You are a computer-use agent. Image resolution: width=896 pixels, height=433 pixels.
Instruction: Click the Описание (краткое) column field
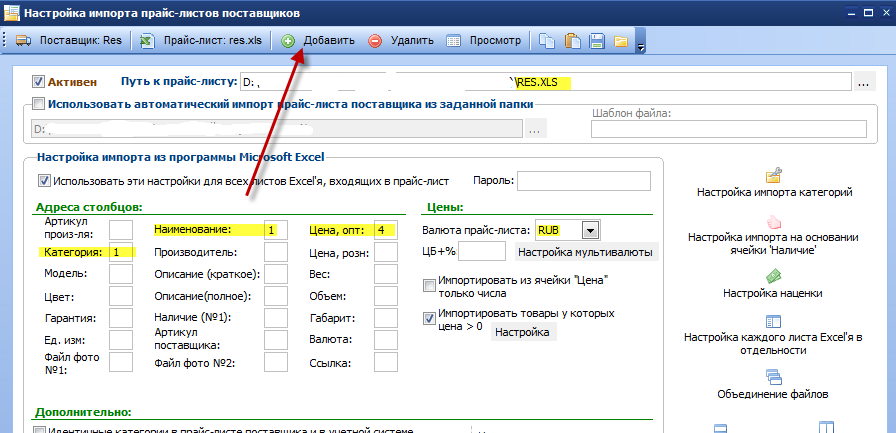276,274
